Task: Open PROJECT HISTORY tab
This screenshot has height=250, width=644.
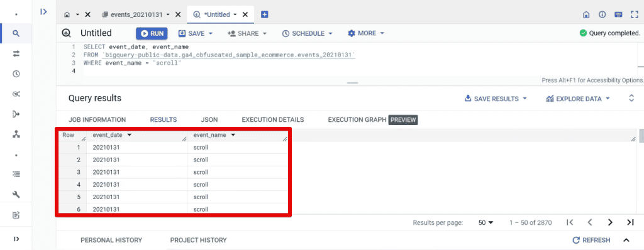Action: (198, 240)
